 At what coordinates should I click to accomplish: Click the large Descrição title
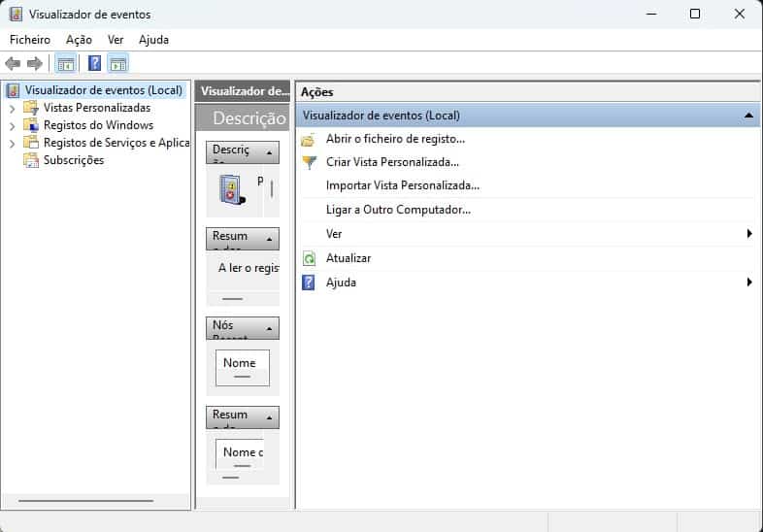pyautogui.click(x=249, y=118)
